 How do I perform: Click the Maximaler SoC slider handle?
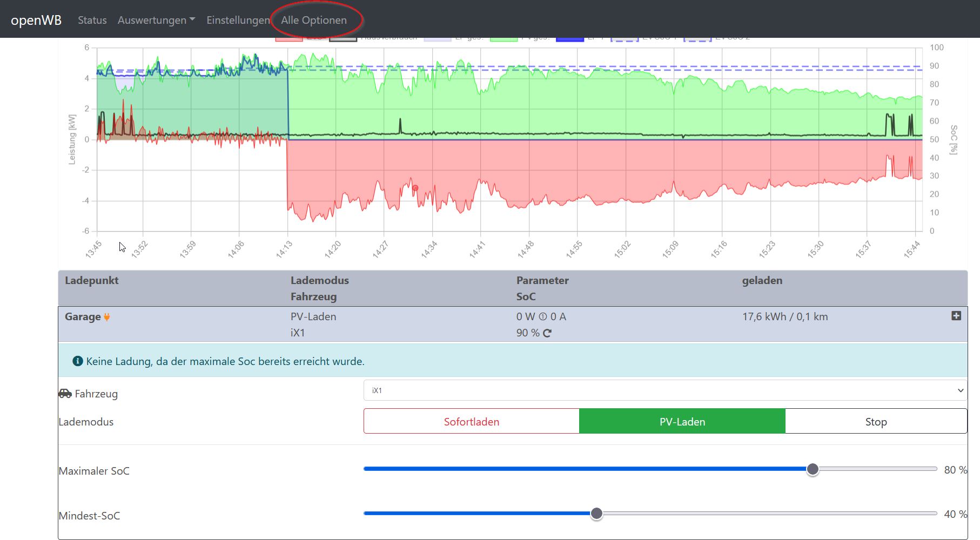[813, 469]
